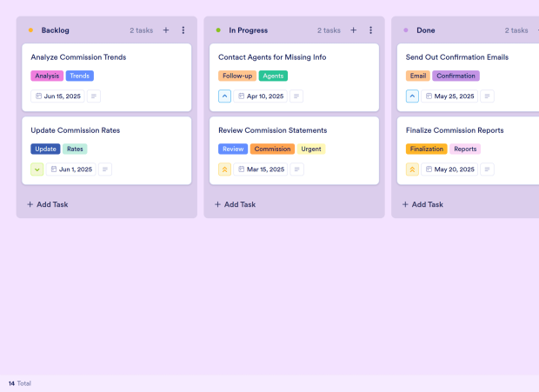Click the Done purple status dot
The width and height of the screenshot is (539, 392).
click(406, 30)
